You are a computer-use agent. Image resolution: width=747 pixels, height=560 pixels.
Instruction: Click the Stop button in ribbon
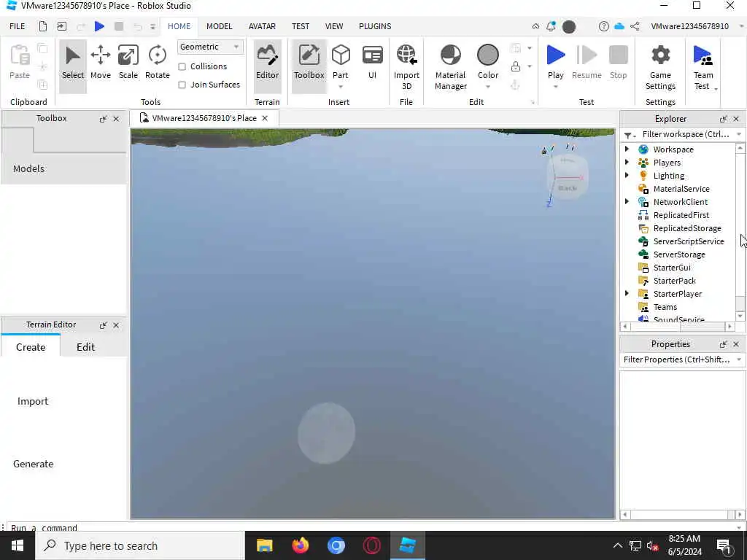(619, 63)
